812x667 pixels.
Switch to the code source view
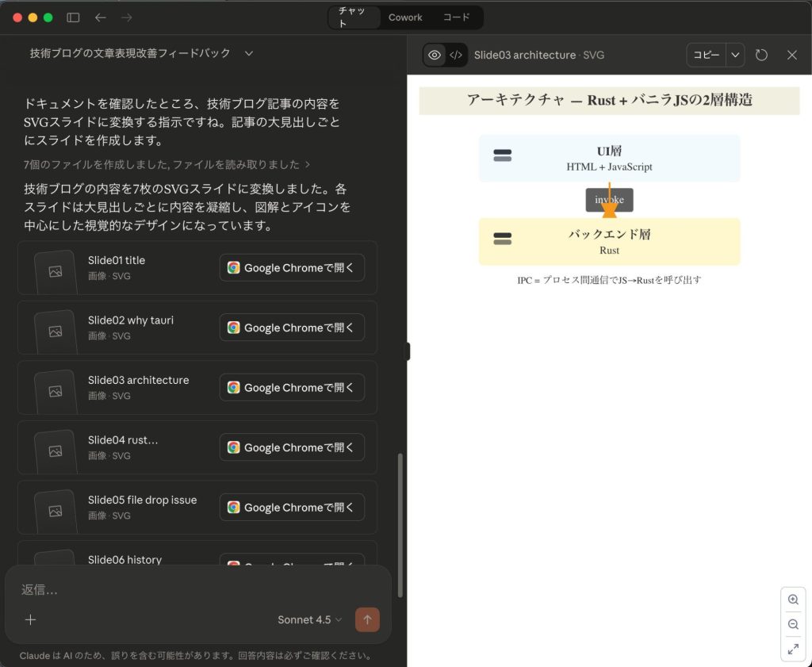[x=456, y=55]
